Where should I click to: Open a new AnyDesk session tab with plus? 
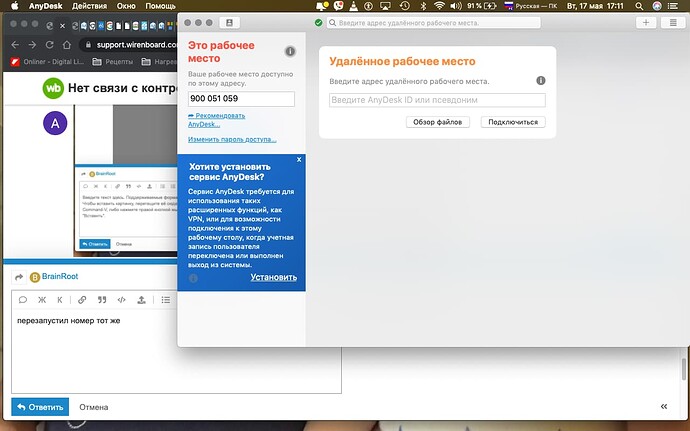(646, 23)
